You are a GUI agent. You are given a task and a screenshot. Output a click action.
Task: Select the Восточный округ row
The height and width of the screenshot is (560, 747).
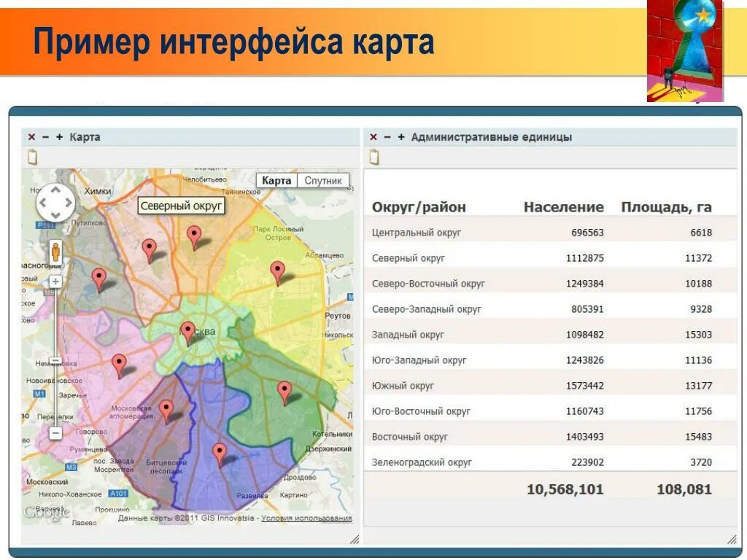(x=551, y=437)
